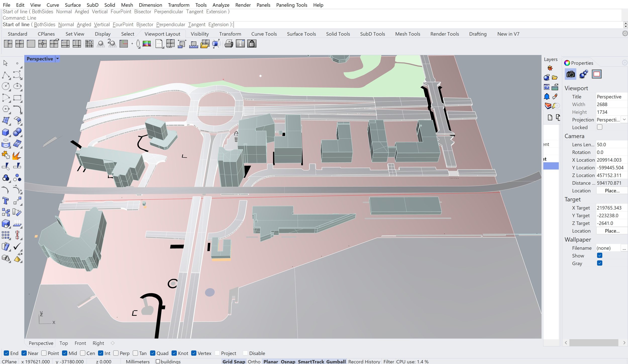Image resolution: width=628 pixels, height=364 pixels.
Task: Open the Paneling Tools menu
Action: [292, 5]
